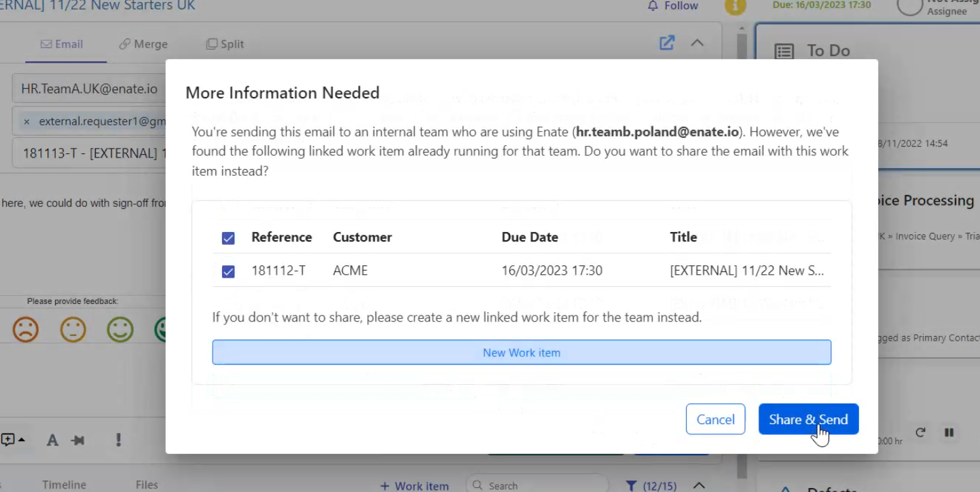Choose the smiling green face feedback
The width and height of the screenshot is (980, 492).
click(x=120, y=330)
